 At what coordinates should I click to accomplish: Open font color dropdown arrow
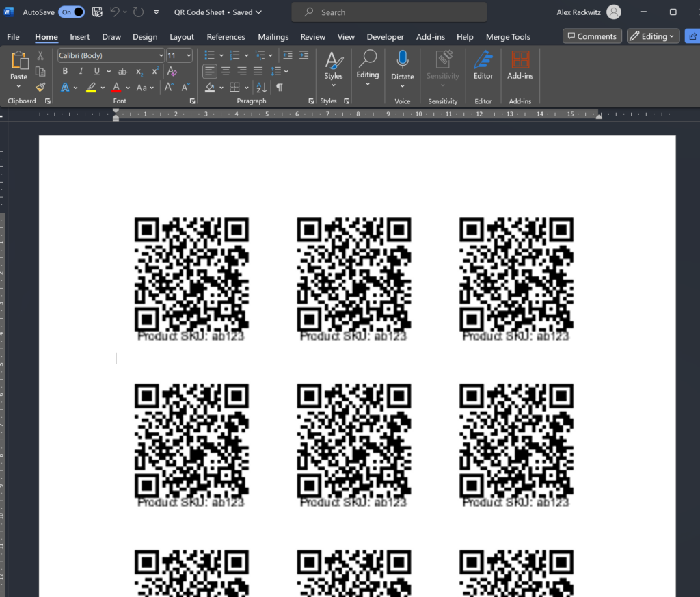[128, 88]
